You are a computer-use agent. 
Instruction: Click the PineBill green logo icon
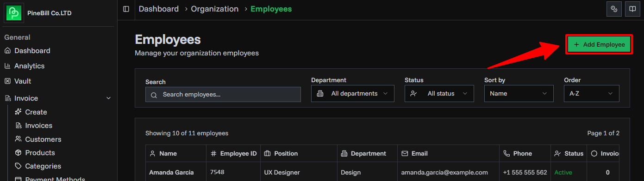click(14, 13)
